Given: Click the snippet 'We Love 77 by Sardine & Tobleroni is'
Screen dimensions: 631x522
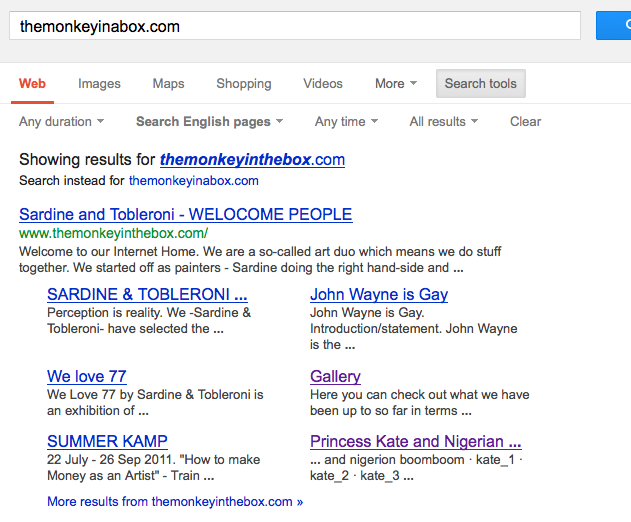Looking at the screenshot, I should coord(155,402).
